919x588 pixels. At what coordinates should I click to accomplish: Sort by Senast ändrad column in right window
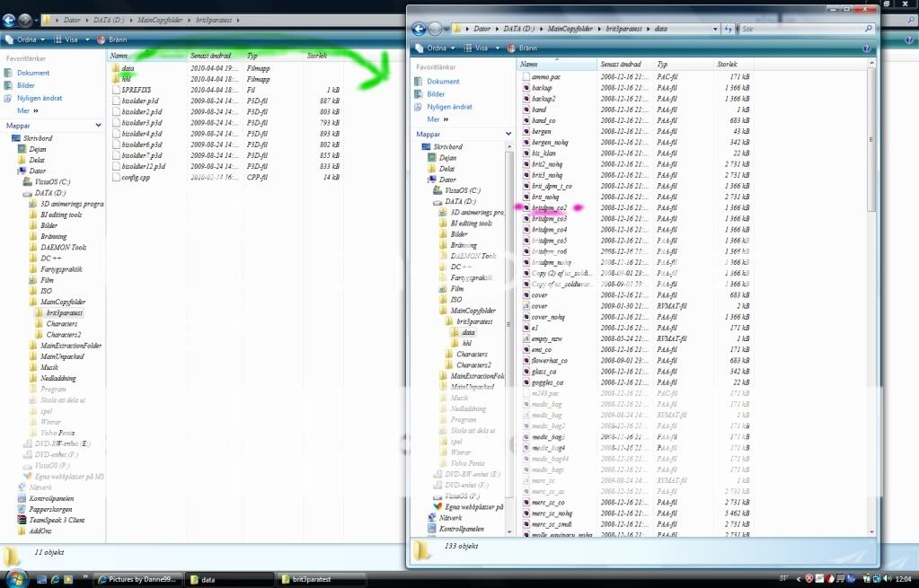[x=623, y=65]
